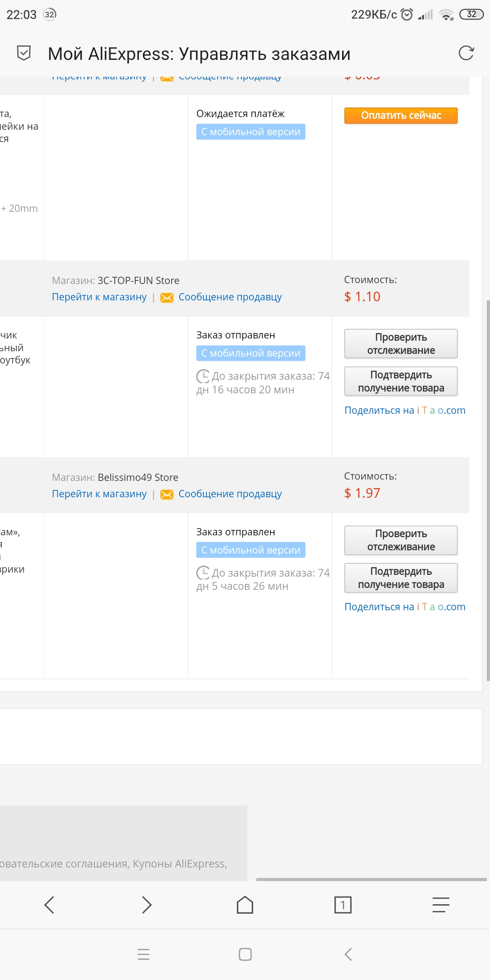Open the browser hamburger menu

click(x=441, y=905)
